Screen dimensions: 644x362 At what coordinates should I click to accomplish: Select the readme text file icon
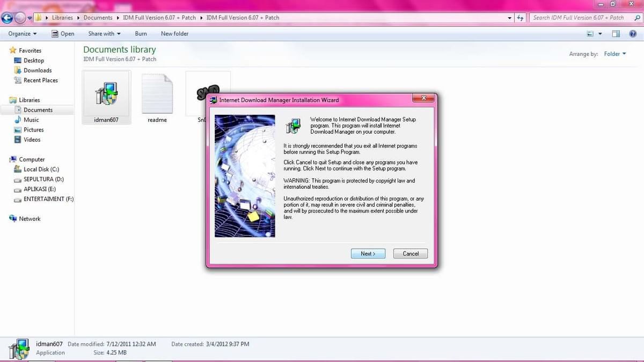click(157, 94)
